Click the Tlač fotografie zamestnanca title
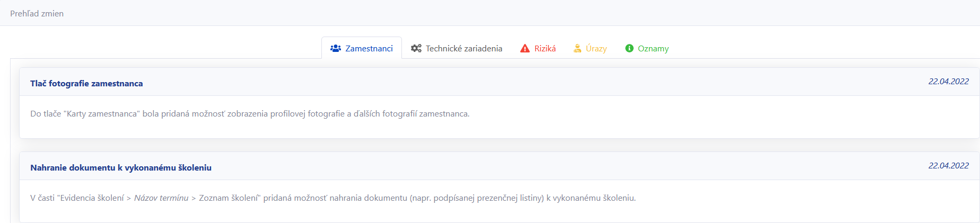The height and width of the screenshot is (223, 980). (86, 84)
